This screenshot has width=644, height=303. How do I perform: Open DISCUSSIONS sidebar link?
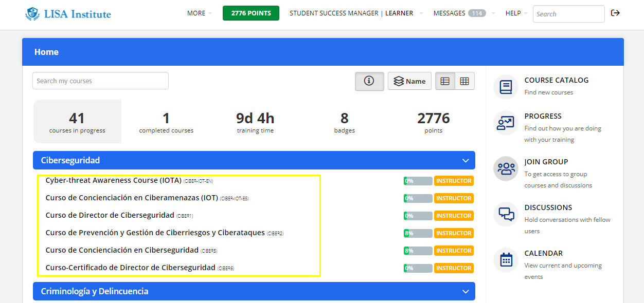pos(548,207)
